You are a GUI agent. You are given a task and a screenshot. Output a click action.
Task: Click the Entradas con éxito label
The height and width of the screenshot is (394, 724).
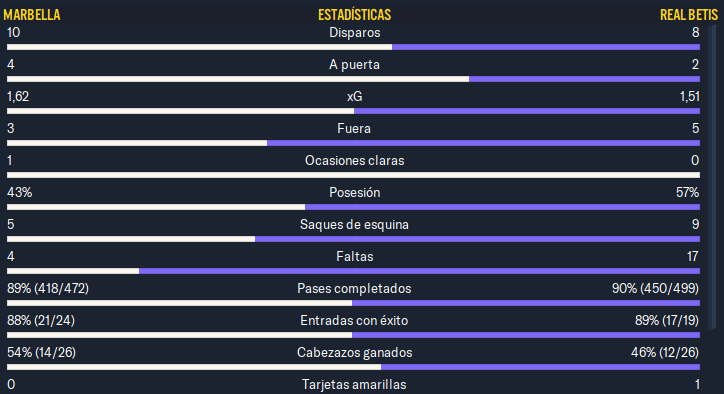click(354, 321)
